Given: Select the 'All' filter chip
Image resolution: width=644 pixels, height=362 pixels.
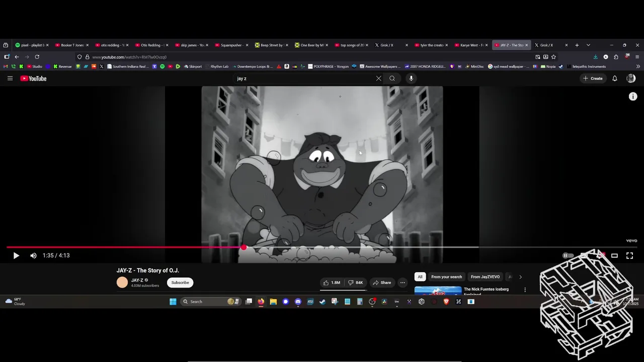Looking at the screenshot, I should (420, 277).
